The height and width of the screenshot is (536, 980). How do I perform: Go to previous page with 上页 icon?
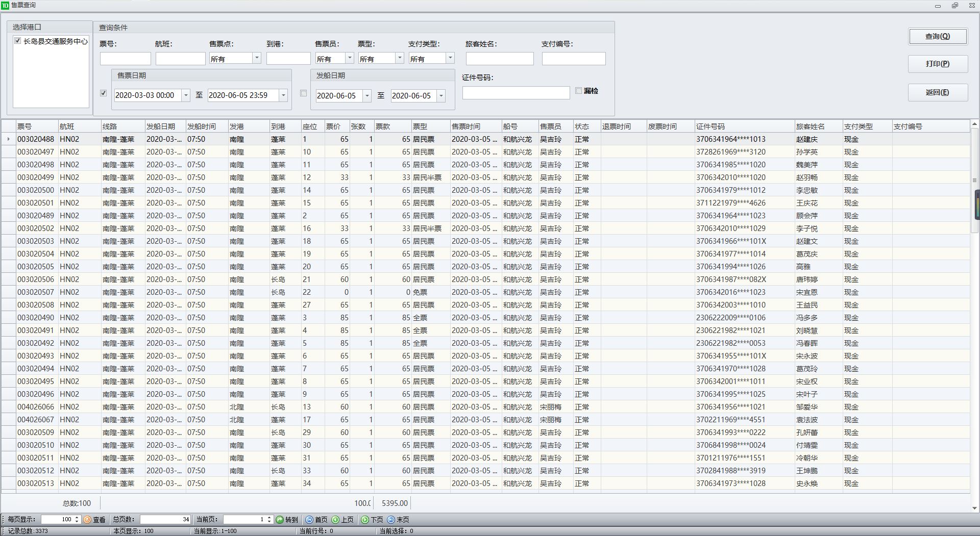coord(335,520)
